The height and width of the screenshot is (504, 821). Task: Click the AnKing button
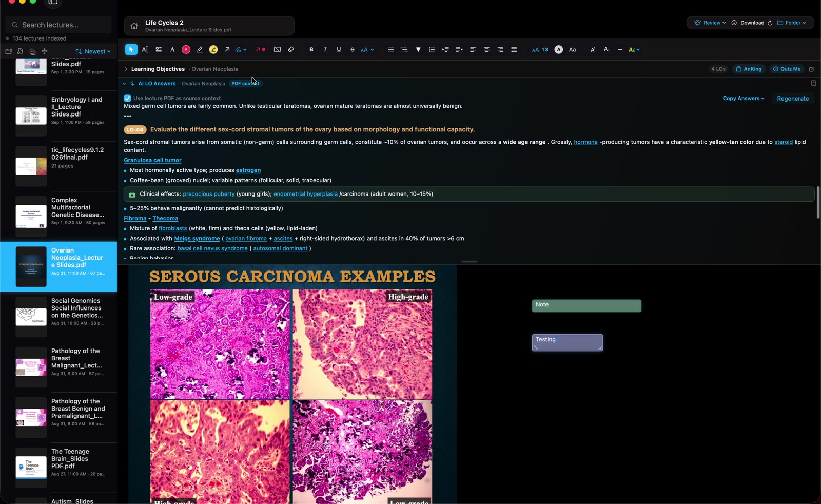749,69
